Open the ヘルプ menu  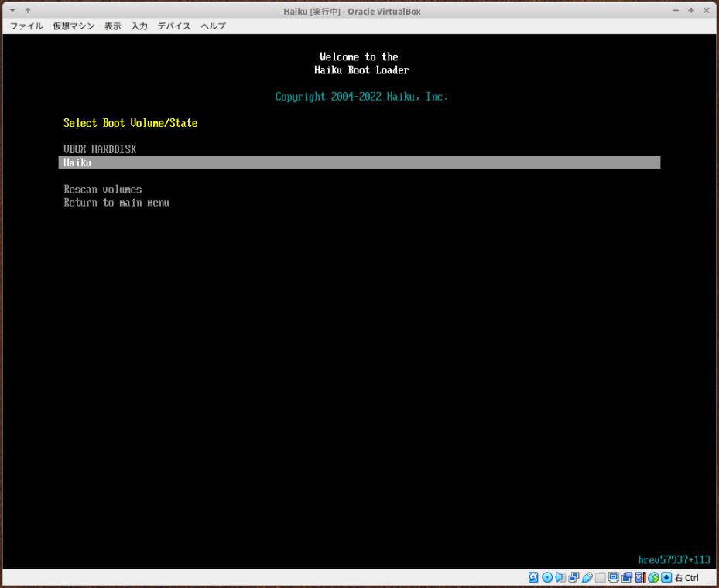point(213,26)
